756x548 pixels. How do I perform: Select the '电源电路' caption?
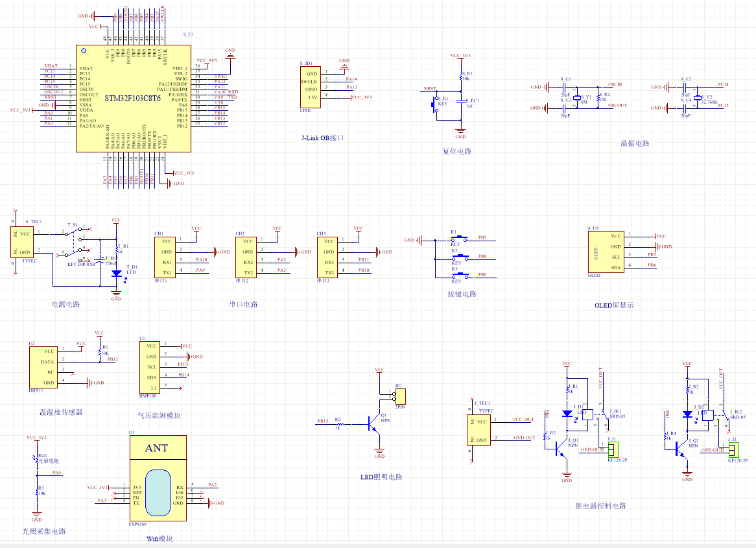65,304
